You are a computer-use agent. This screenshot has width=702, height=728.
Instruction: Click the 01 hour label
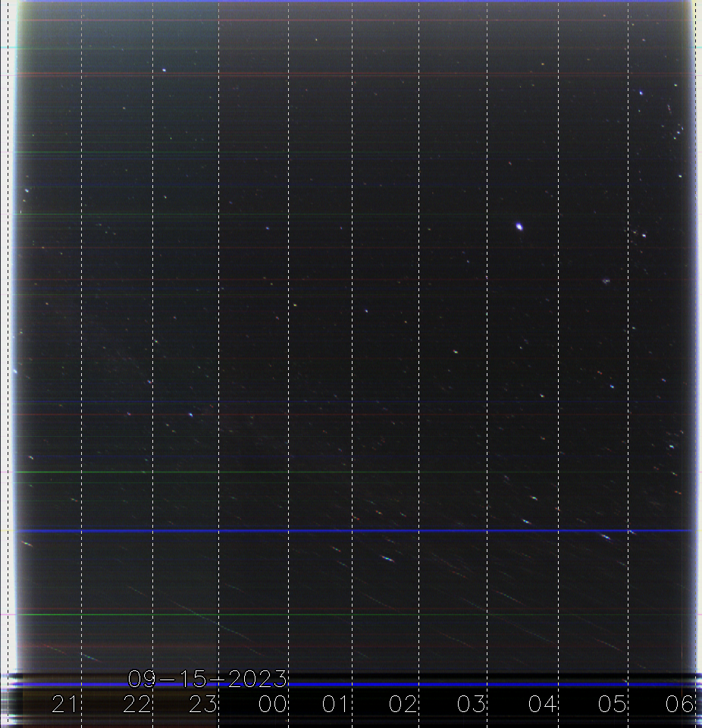335,704
